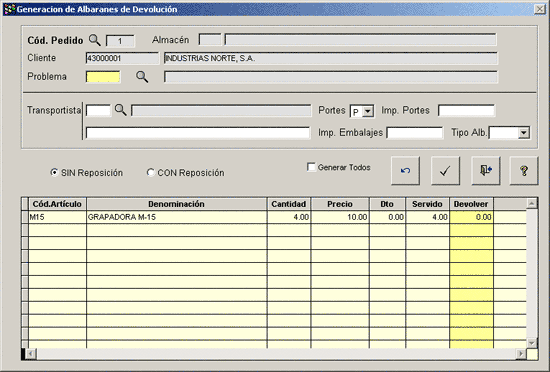
Task: Click the Cód. Pedido number field
Action: 120,41
